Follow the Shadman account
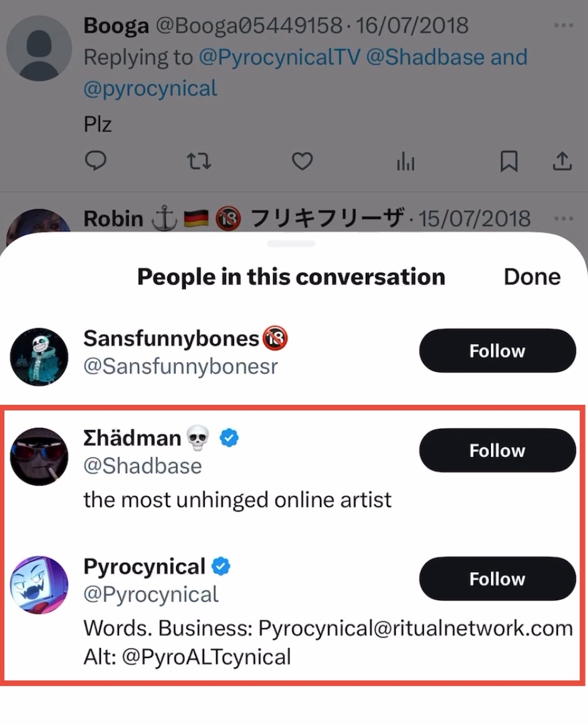The image size is (588, 725). tap(497, 451)
